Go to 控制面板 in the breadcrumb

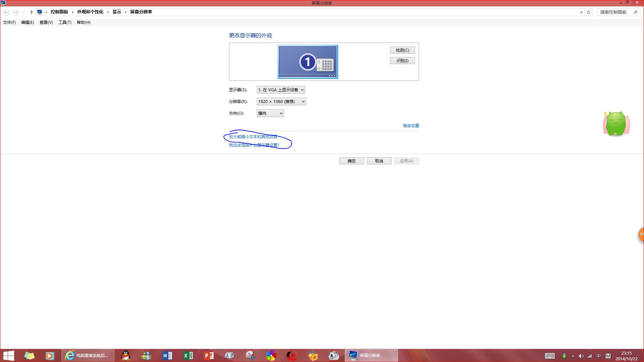pyautogui.click(x=59, y=12)
